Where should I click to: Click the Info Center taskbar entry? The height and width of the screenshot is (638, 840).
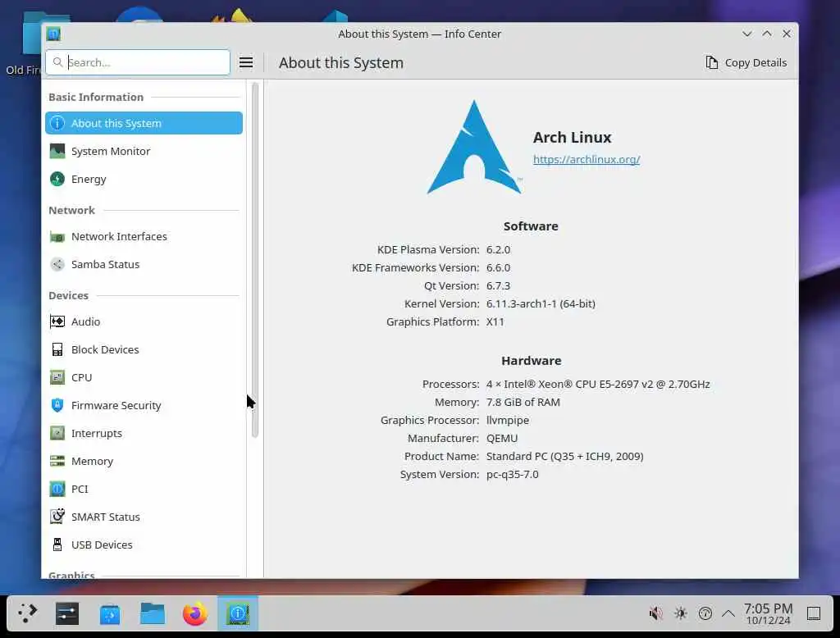(x=238, y=613)
